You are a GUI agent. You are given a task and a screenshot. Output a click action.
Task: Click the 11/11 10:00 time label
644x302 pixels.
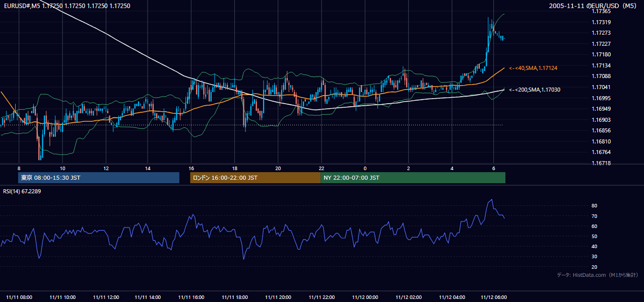pyautogui.click(x=62, y=297)
